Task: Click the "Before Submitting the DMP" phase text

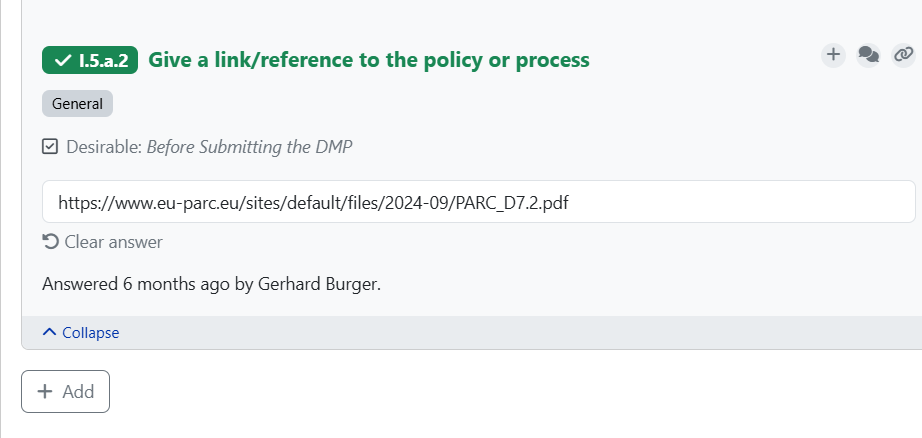Action: click(249, 147)
